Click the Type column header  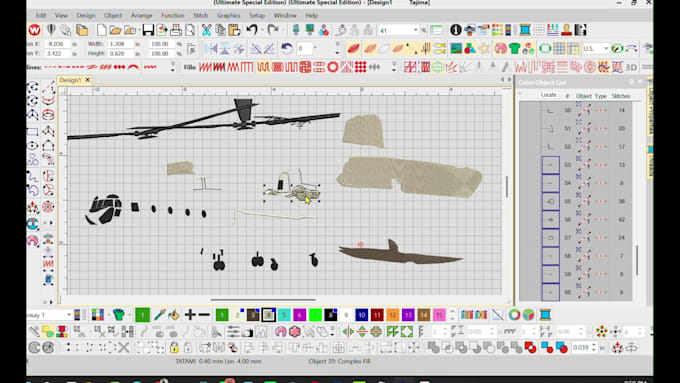coord(601,96)
